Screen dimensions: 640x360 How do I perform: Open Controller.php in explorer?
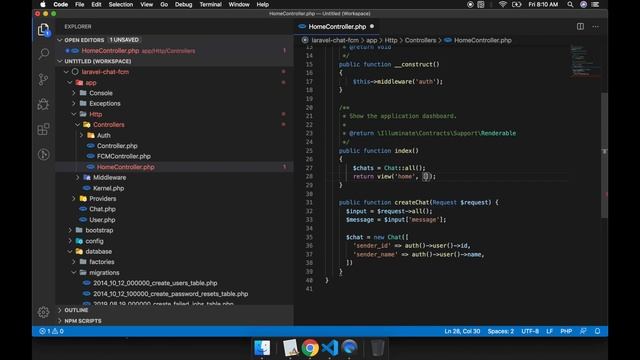[117, 146]
